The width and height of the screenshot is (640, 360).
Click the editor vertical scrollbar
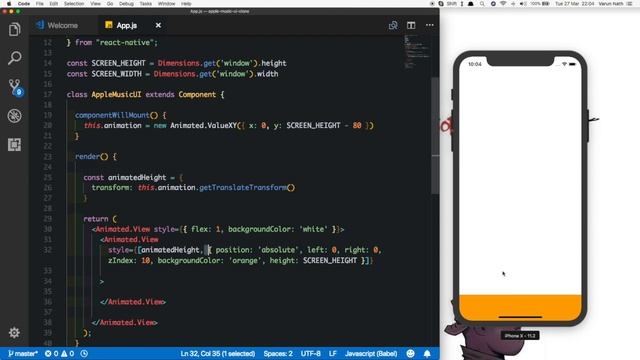435,135
